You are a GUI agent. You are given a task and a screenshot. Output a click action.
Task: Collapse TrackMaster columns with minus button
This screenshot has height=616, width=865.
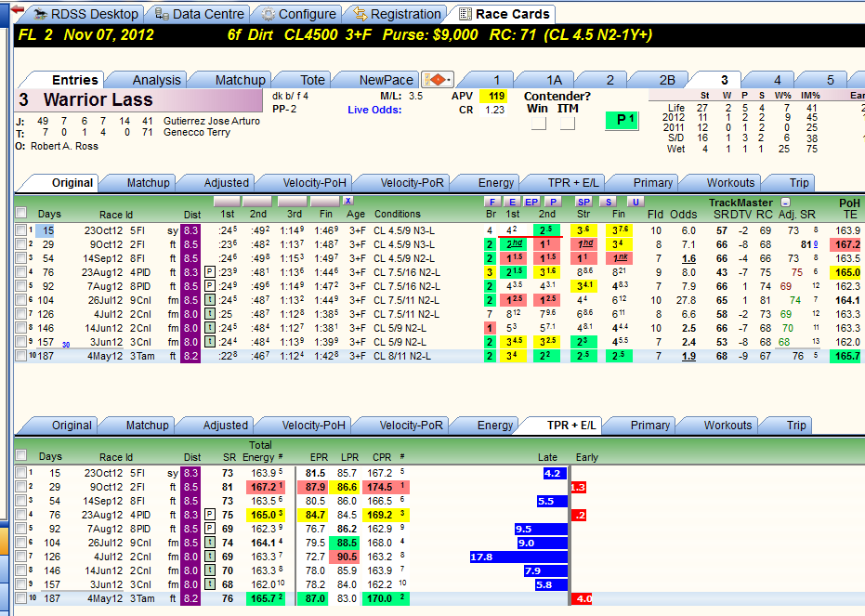786,203
